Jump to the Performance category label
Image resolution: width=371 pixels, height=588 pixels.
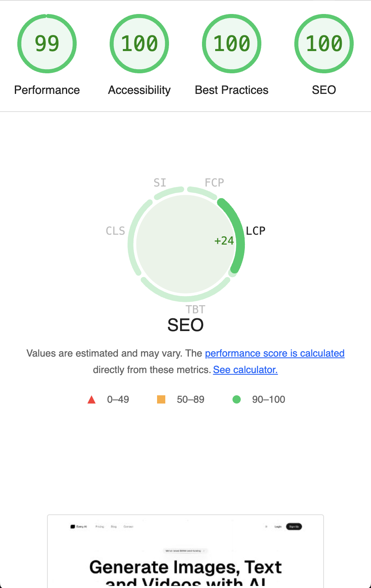(47, 90)
